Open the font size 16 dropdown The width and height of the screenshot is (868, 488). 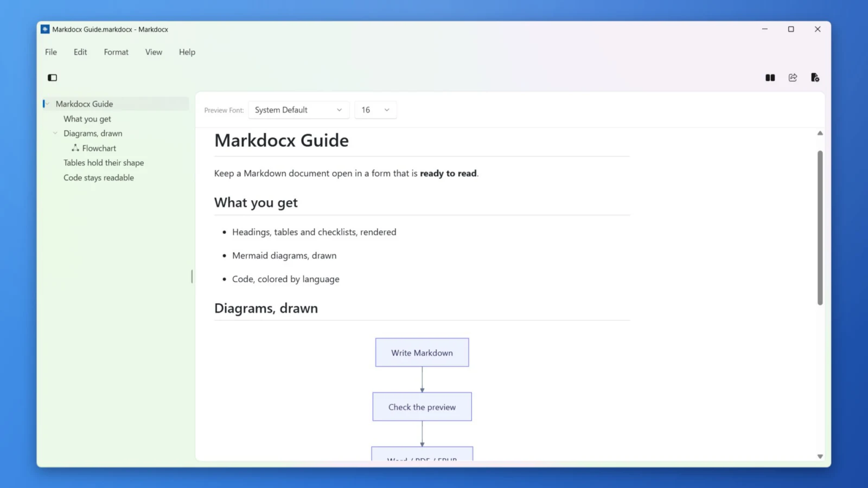pyautogui.click(x=375, y=110)
